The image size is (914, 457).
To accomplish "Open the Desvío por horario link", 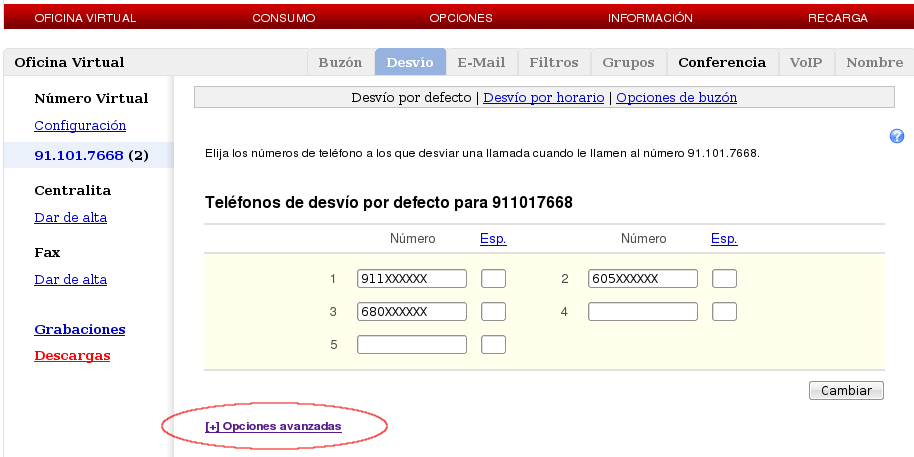I will pos(543,98).
